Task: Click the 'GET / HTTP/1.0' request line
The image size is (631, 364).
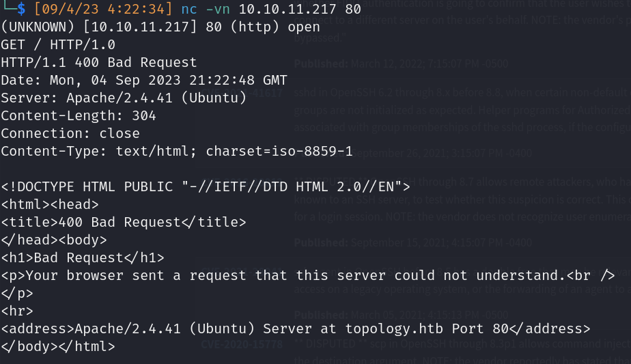Action: [58, 45]
